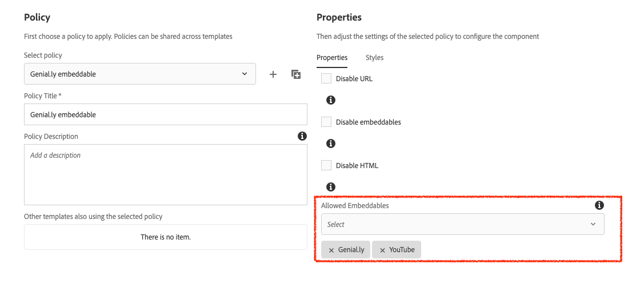Toggle the Disable HTML checkbox

click(x=326, y=165)
